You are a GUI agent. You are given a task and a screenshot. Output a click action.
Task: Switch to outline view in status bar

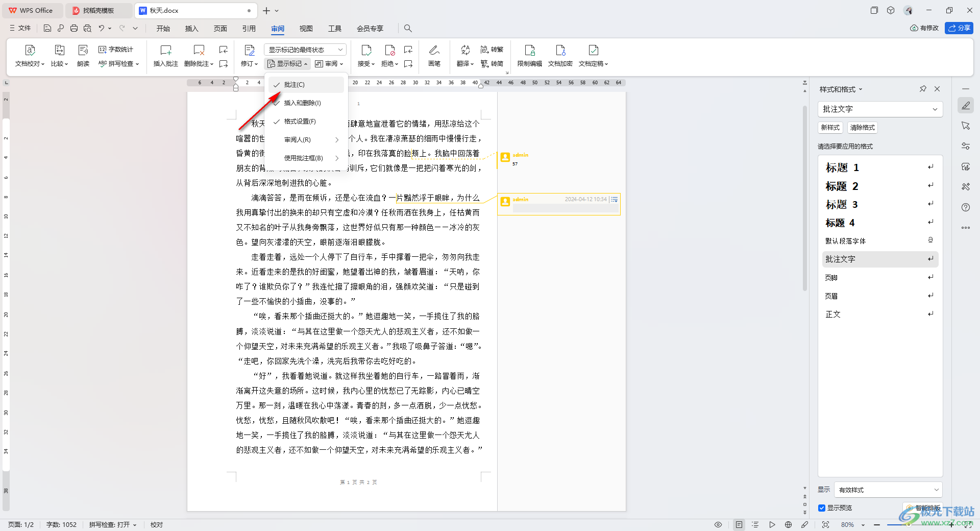click(x=755, y=525)
